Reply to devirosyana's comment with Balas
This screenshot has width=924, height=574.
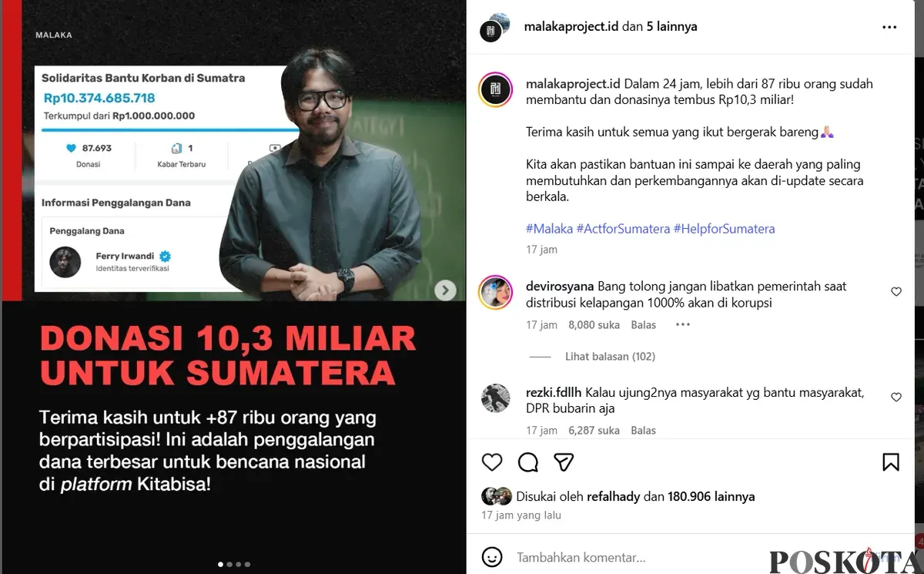click(x=643, y=325)
